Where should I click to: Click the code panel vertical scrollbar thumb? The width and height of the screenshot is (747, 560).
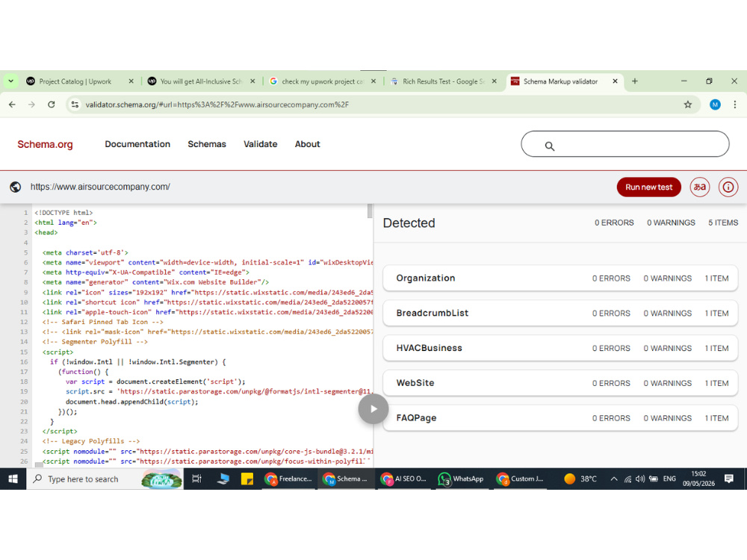click(x=370, y=211)
